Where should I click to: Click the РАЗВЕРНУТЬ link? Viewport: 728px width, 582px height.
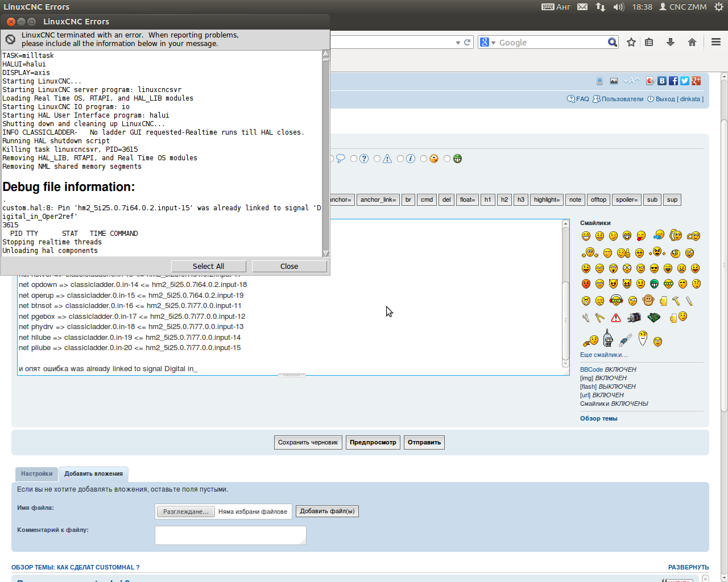(688, 567)
